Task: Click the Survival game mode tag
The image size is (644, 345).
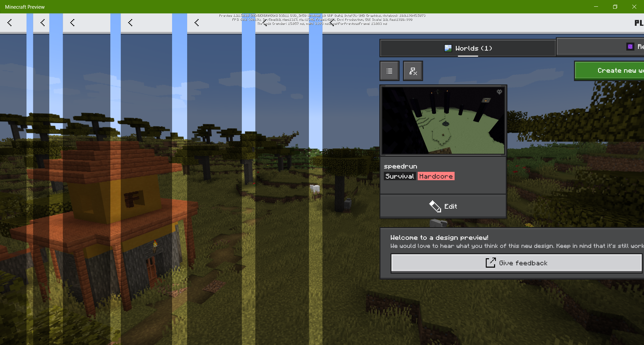Action: (x=400, y=176)
